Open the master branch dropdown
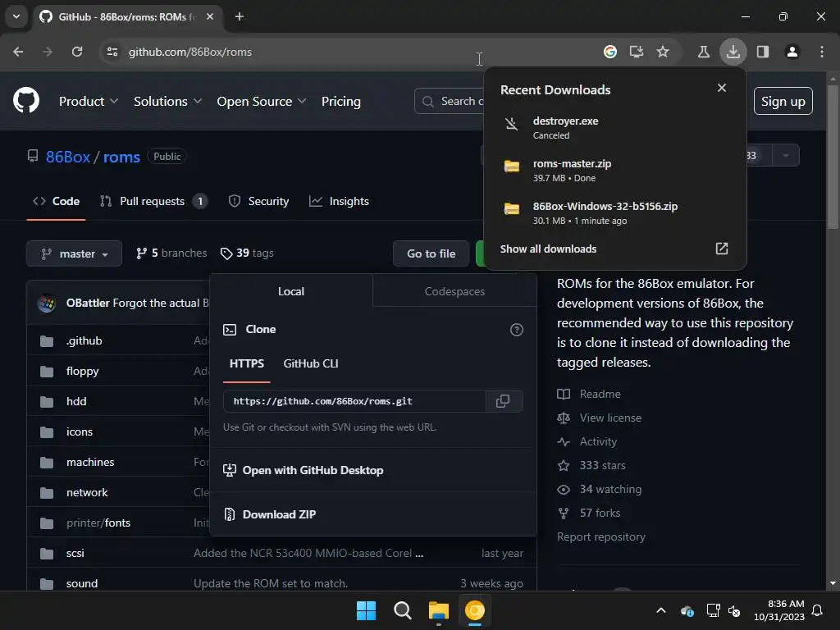The height and width of the screenshot is (630, 840). (74, 253)
